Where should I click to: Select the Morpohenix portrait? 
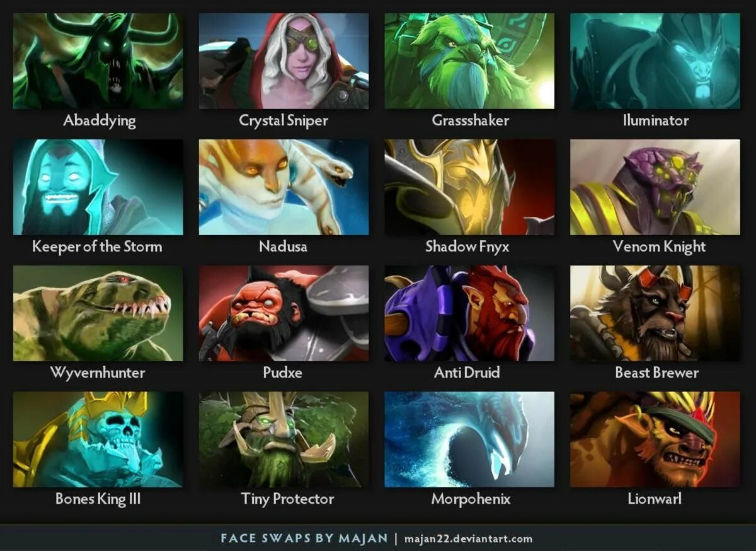[x=469, y=439]
